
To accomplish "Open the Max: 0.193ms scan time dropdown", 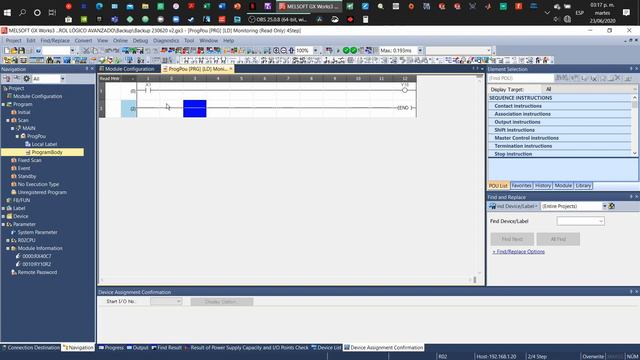I will [x=420, y=51].
